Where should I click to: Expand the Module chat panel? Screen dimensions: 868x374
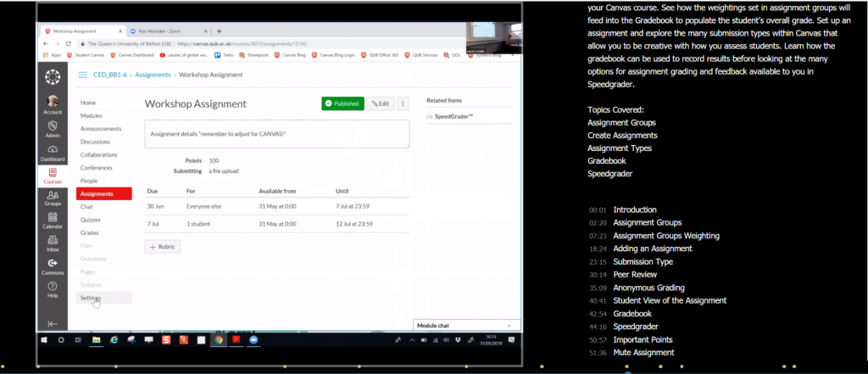(x=467, y=325)
